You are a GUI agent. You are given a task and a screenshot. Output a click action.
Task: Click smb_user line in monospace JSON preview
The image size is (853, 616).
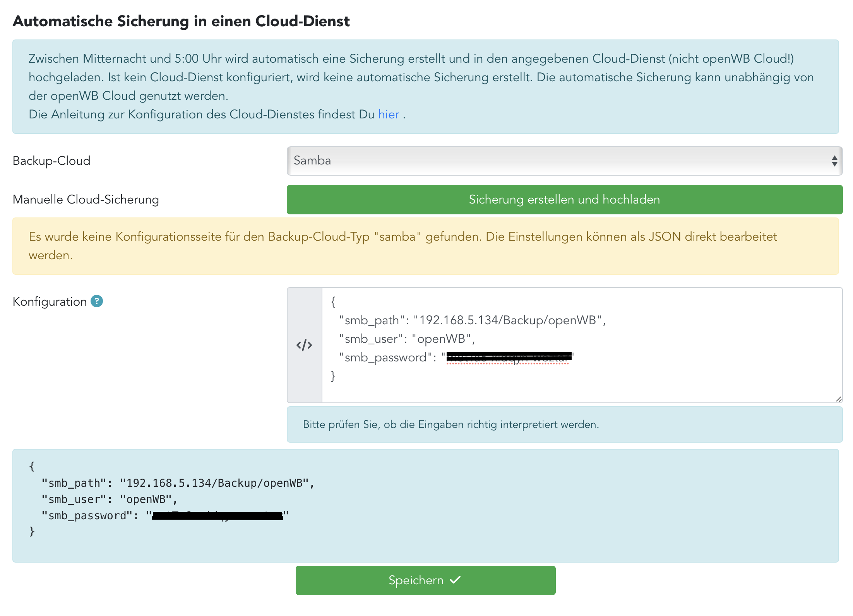tap(110, 499)
